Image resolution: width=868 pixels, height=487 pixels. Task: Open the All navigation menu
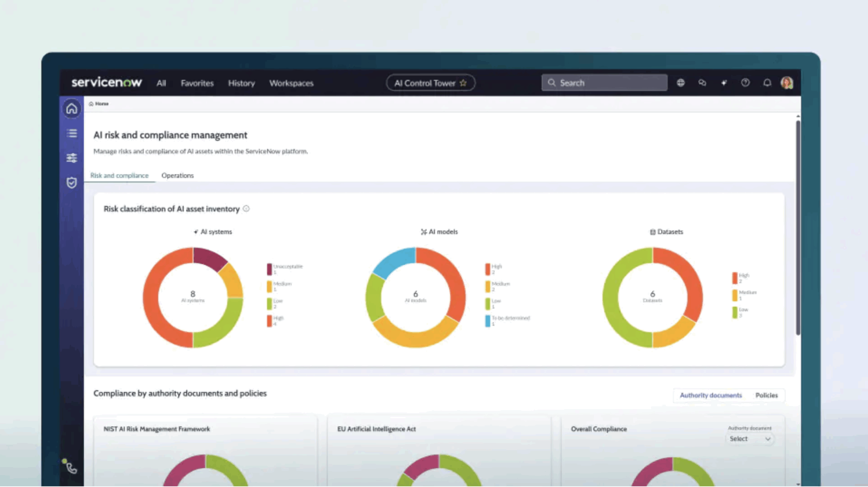point(161,83)
